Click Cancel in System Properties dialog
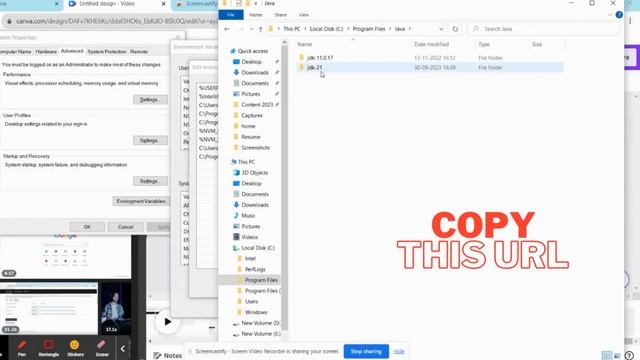Screen dimensions: 640x360 [x=126, y=227]
